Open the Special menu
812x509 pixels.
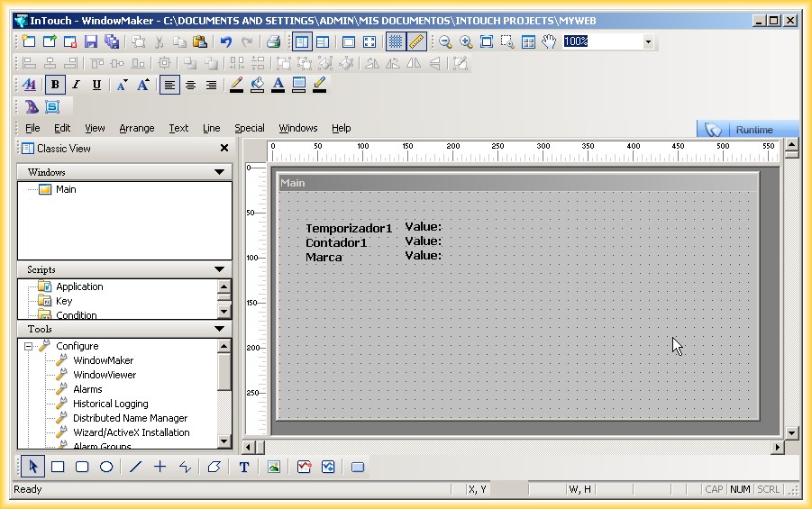coord(250,128)
